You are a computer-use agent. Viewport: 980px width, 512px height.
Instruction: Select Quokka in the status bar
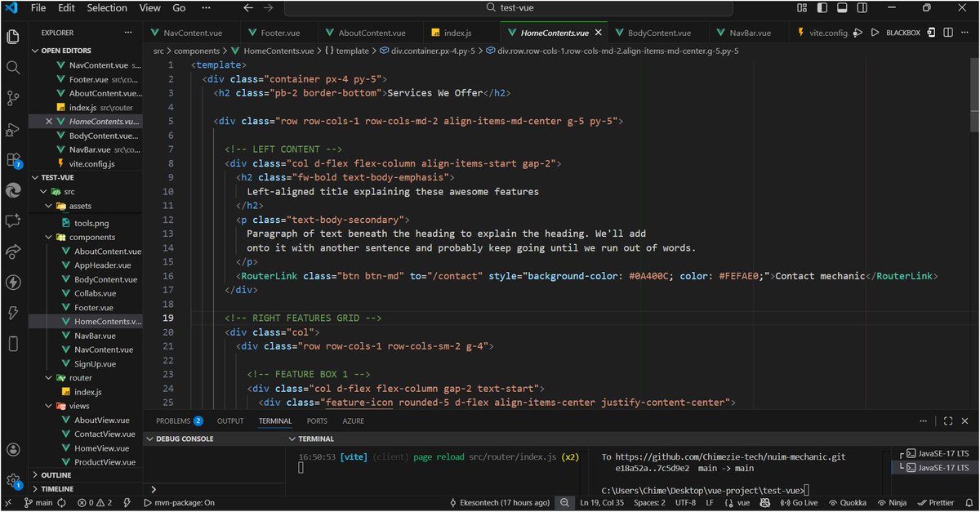tap(848, 502)
